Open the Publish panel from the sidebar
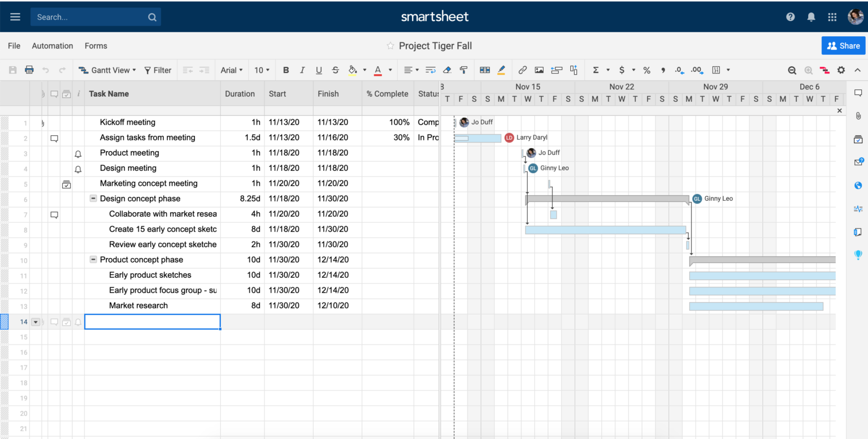The height and width of the screenshot is (439, 868). [x=858, y=185]
